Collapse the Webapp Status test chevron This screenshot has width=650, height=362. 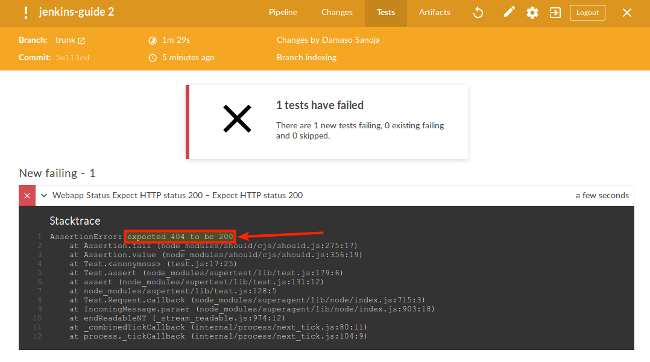click(x=44, y=195)
